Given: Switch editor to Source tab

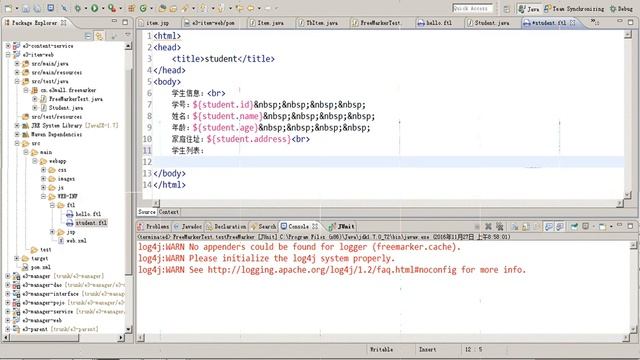Looking at the screenshot, I should click(147, 212).
